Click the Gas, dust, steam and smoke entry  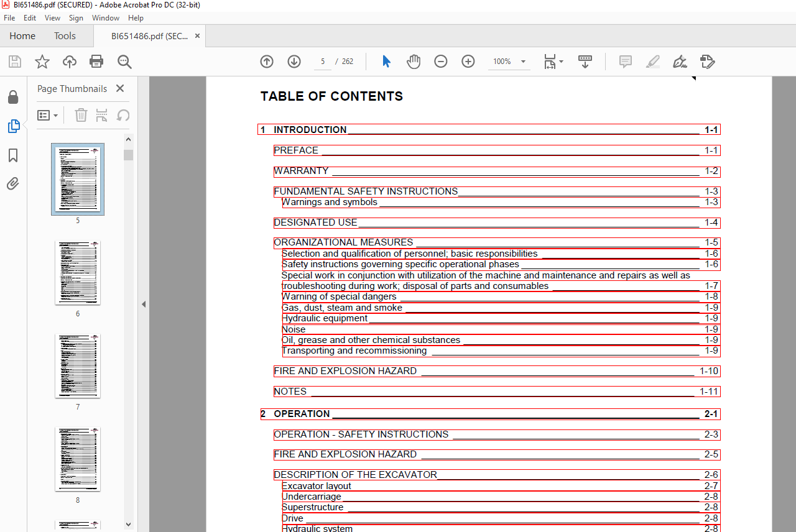501,308
